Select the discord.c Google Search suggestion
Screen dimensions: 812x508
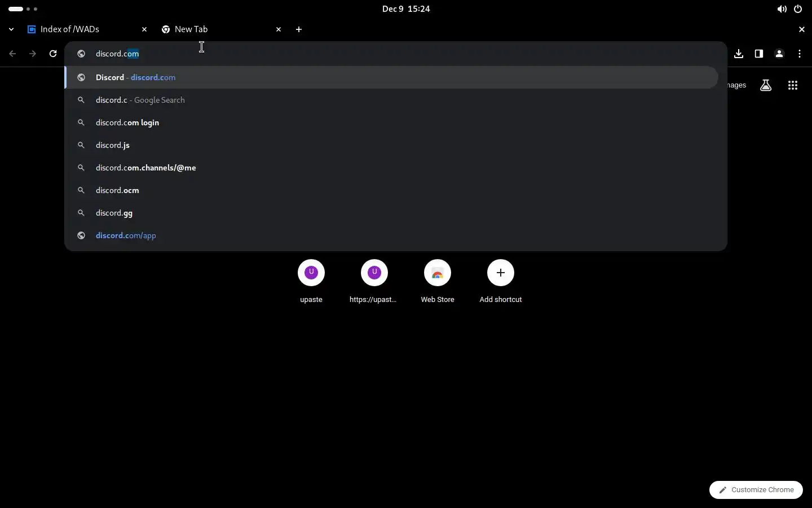coord(392,100)
